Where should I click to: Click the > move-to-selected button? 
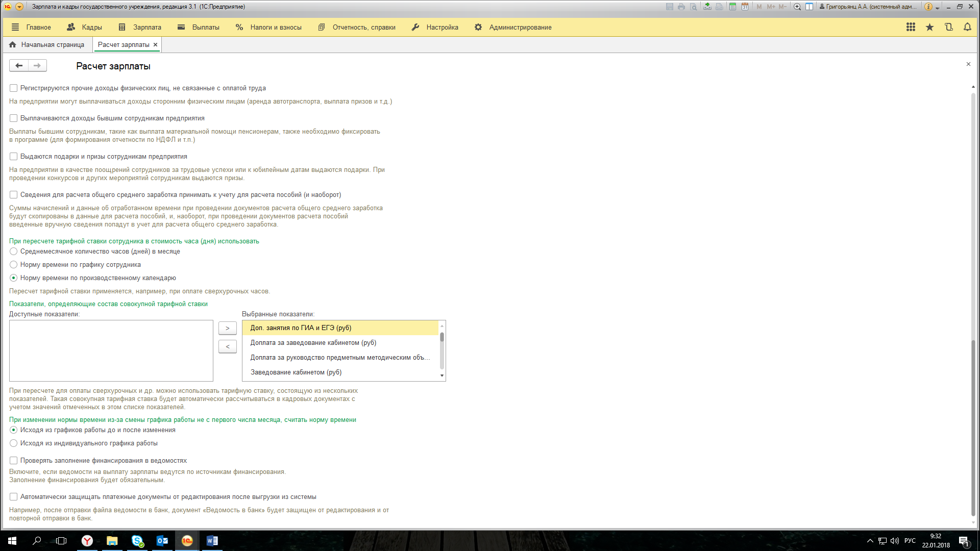(228, 328)
